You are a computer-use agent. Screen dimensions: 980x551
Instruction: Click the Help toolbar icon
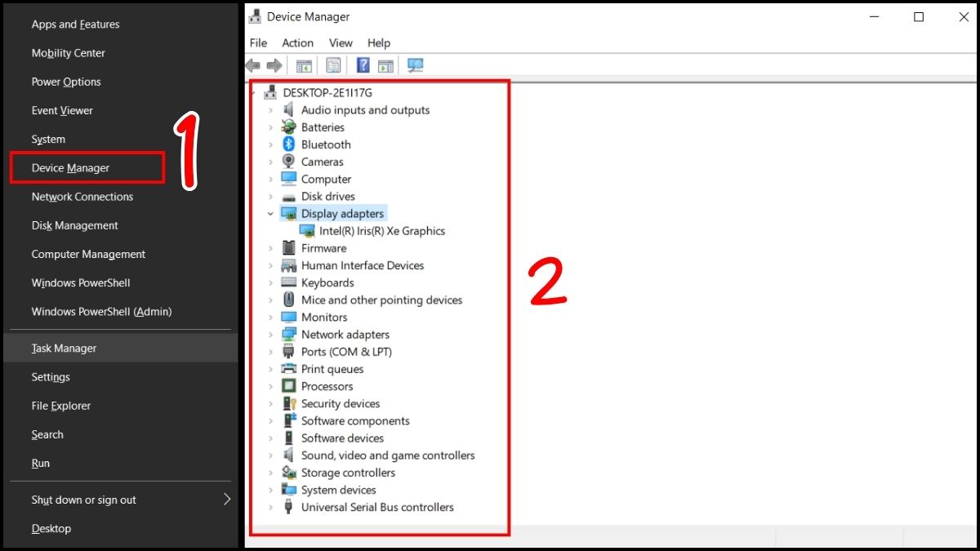click(x=363, y=65)
